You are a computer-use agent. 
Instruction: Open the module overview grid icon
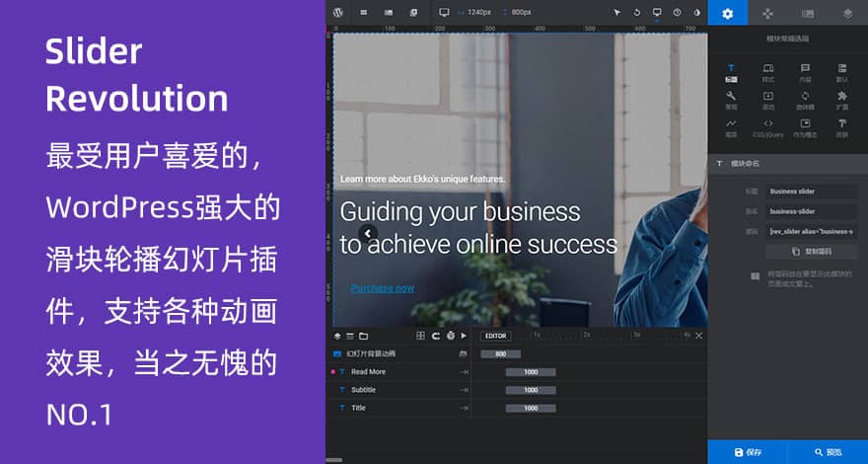click(x=364, y=12)
